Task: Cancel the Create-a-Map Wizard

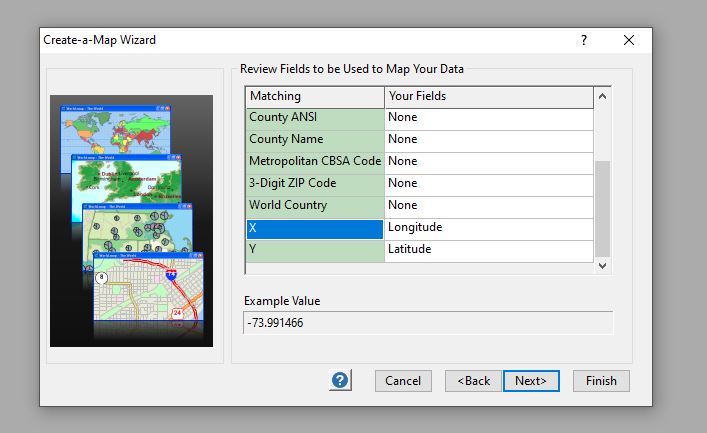Action: click(403, 381)
